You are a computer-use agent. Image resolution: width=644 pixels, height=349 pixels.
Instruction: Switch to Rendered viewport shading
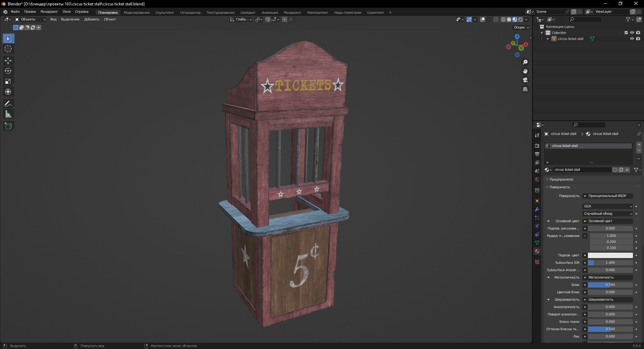[520, 19]
